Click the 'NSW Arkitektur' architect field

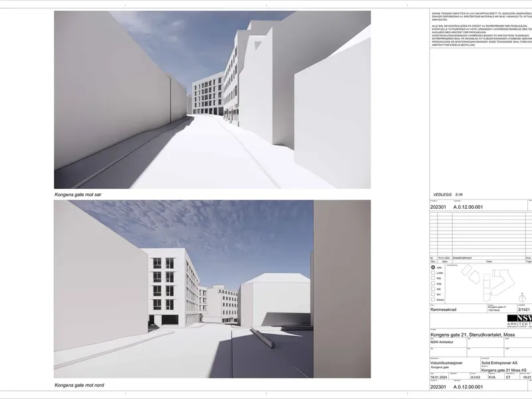(x=442, y=342)
